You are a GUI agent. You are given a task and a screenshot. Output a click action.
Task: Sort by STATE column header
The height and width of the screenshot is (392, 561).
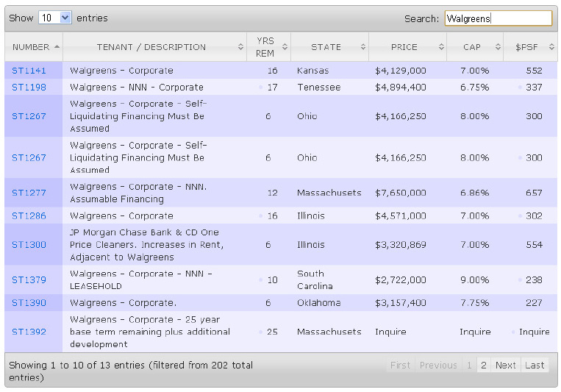(x=329, y=47)
